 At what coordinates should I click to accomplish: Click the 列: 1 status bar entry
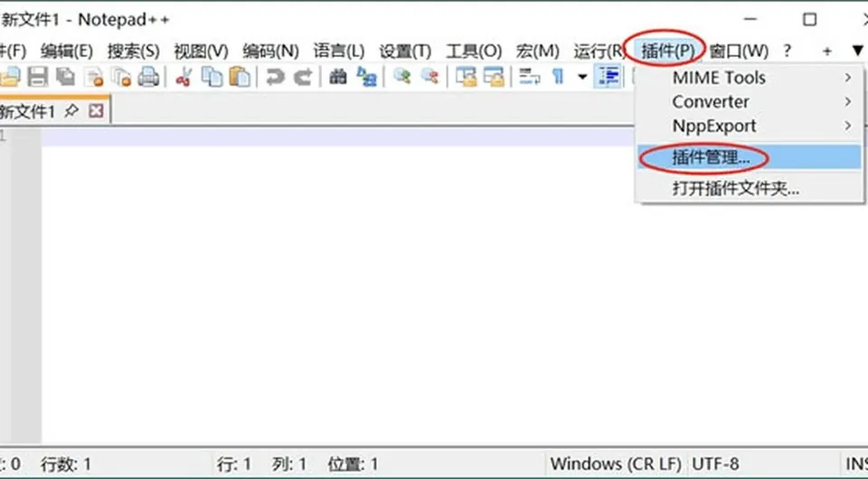(289, 464)
